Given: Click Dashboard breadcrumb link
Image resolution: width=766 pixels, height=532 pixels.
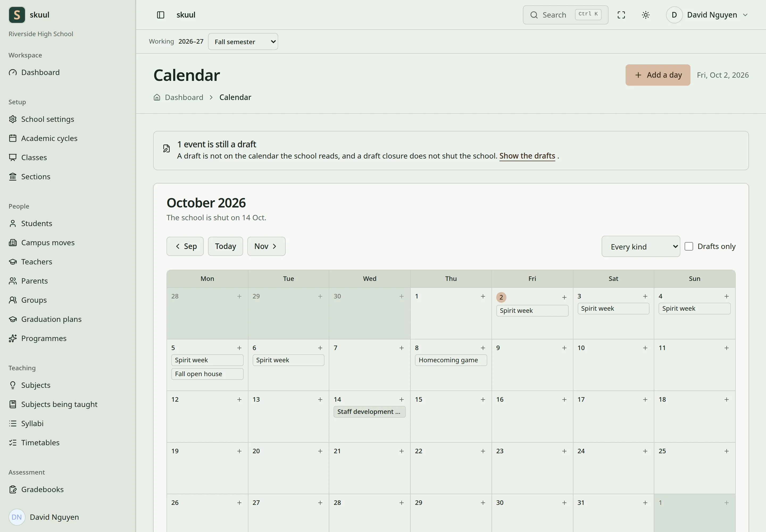Looking at the screenshot, I should click(184, 97).
